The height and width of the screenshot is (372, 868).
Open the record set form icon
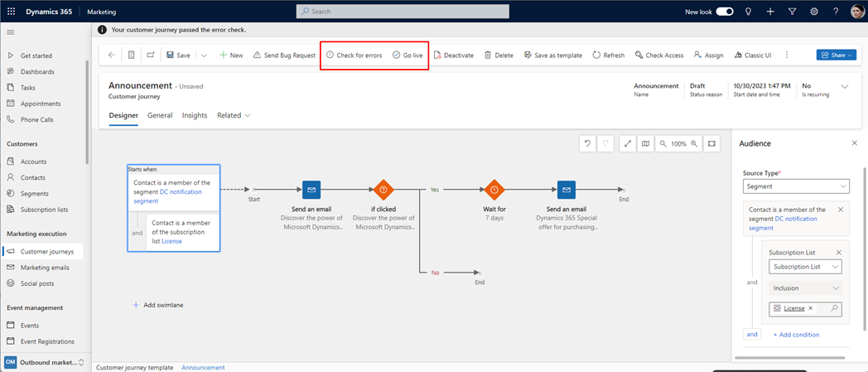coord(131,55)
